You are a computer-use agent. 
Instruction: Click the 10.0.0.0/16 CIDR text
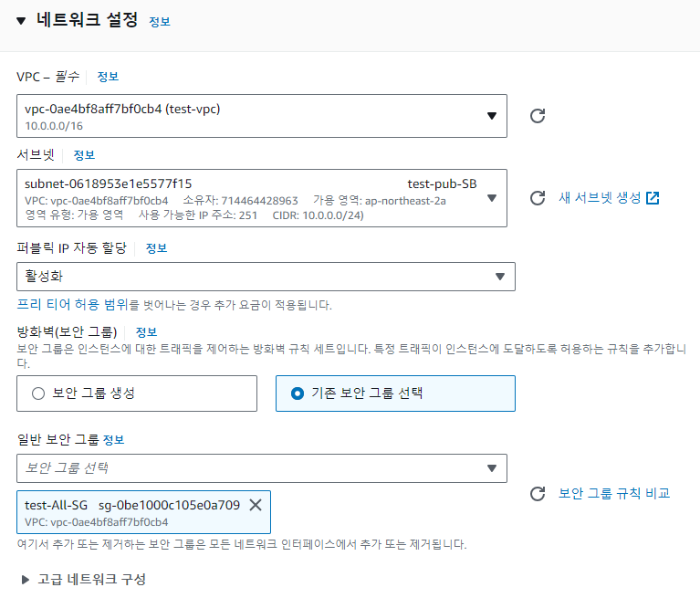[x=54, y=126]
